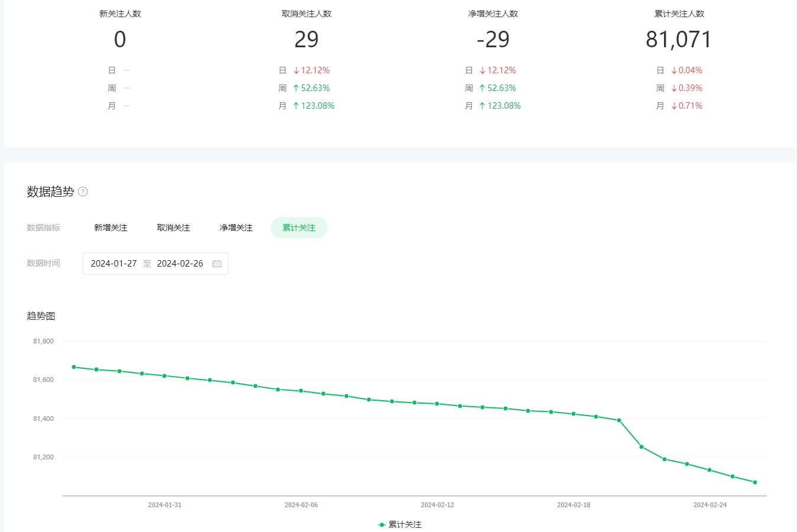Click the -29 net follower value
797x532 pixels.
[x=493, y=40]
